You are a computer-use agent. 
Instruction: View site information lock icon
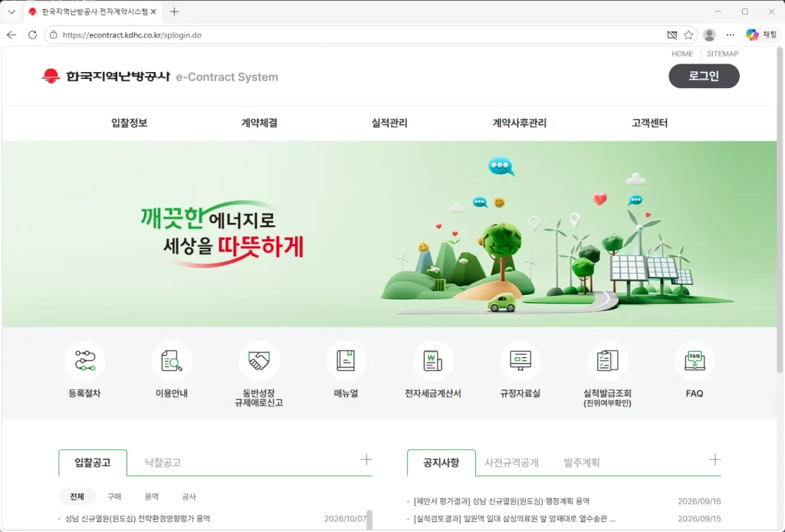click(x=54, y=35)
